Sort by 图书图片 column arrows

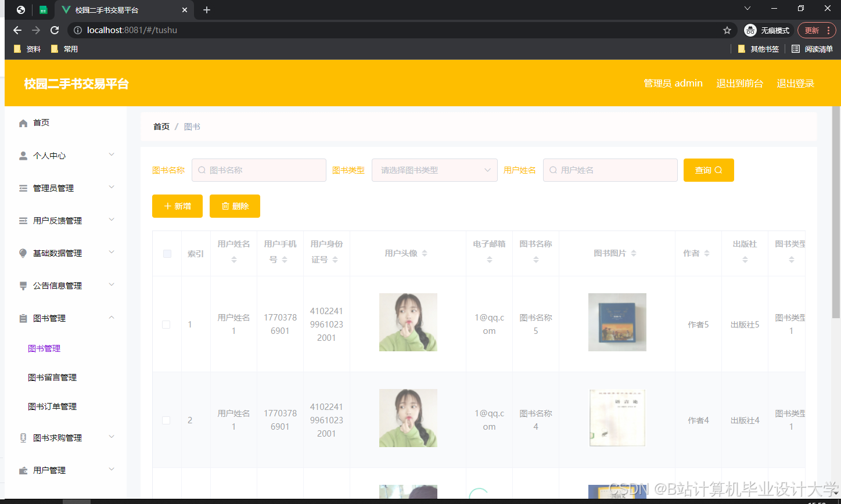pos(634,253)
